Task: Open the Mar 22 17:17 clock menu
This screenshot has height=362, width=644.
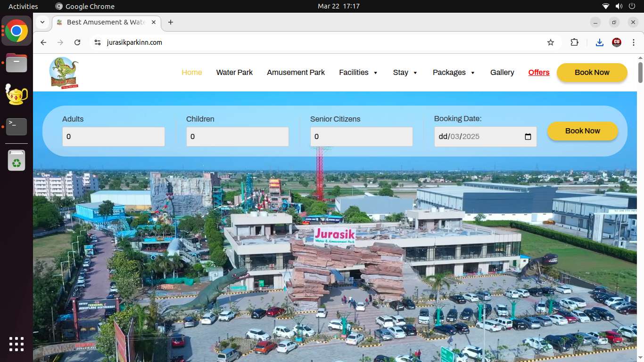Action: [339, 6]
